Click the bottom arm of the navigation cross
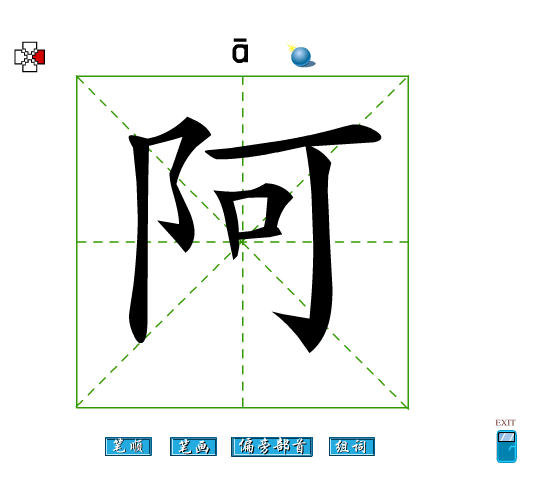This screenshot has width=549, height=482. click(x=29, y=68)
